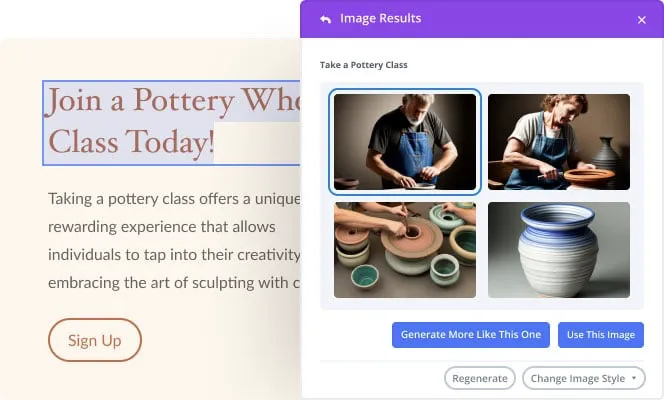Viewport: 664px width, 400px height.
Task: Click the 'Take a Pottery Class' prompt label
Action: point(364,65)
